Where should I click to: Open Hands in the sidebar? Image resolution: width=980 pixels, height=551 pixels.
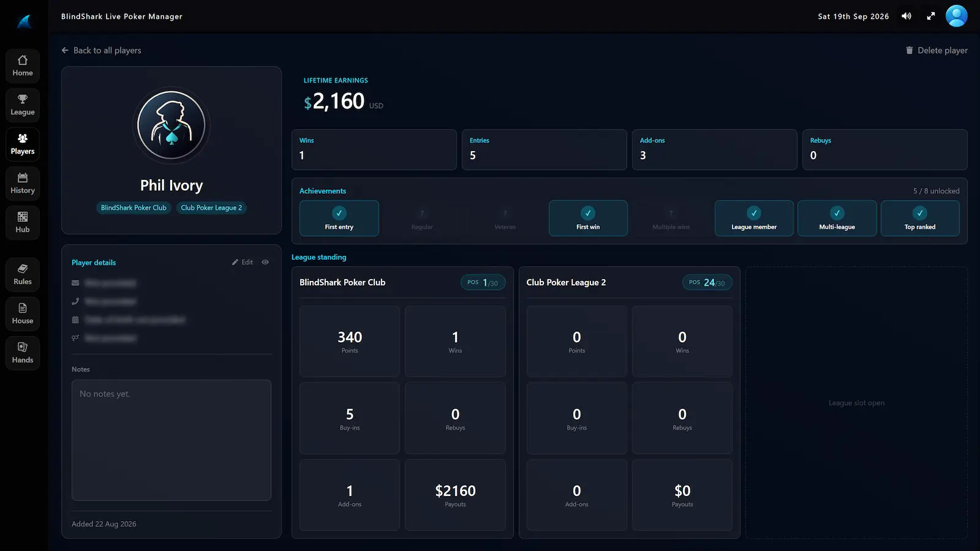point(23,353)
